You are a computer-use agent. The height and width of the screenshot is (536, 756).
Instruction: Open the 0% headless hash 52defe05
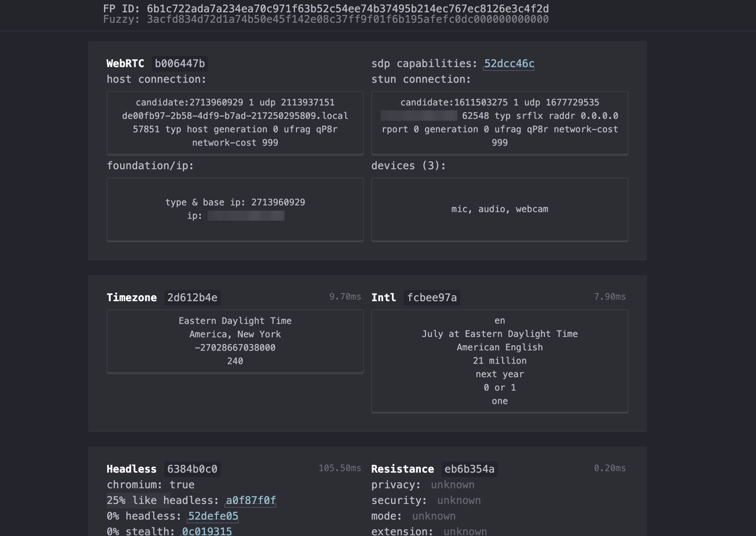(x=213, y=516)
